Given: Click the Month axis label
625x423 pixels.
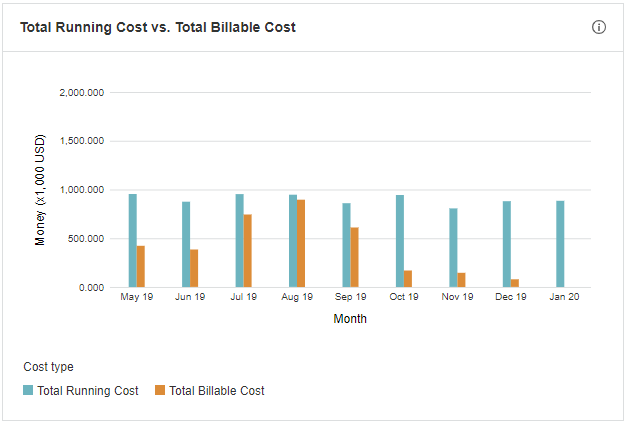Looking at the screenshot, I should (x=350, y=319).
